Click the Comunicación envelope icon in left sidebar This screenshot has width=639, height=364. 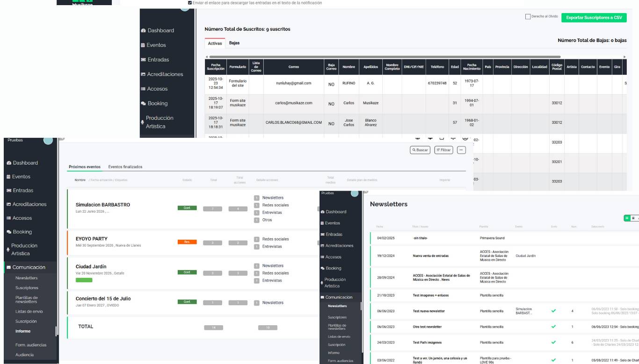pyautogui.click(x=8, y=268)
